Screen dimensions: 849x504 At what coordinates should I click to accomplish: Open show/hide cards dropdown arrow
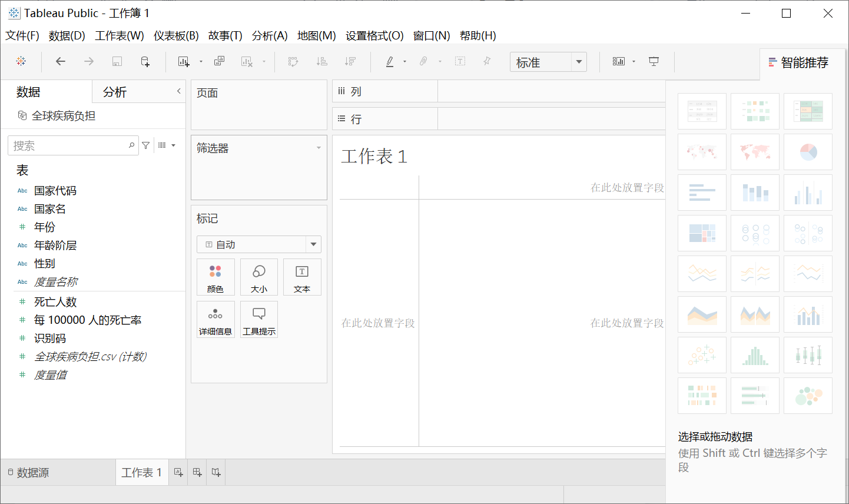(634, 61)
